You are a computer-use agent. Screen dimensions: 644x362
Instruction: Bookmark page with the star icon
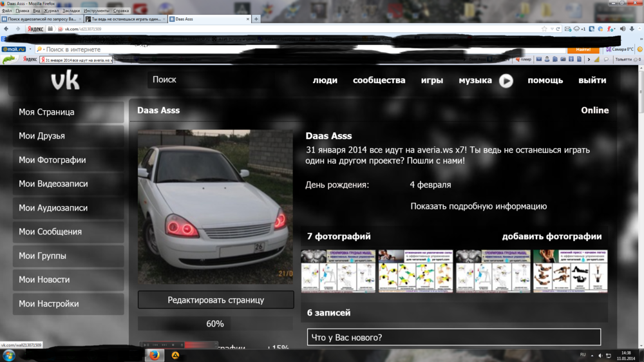pos(544,29)
